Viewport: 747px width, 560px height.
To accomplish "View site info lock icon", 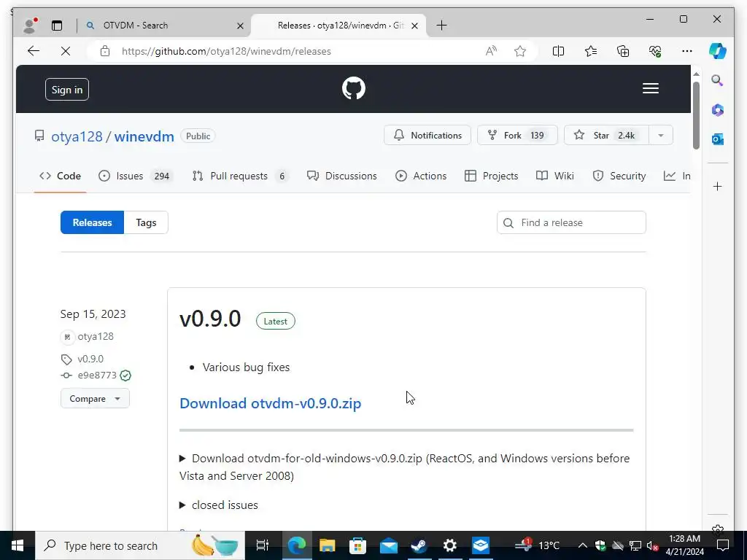I will click(x=105, y=51).
